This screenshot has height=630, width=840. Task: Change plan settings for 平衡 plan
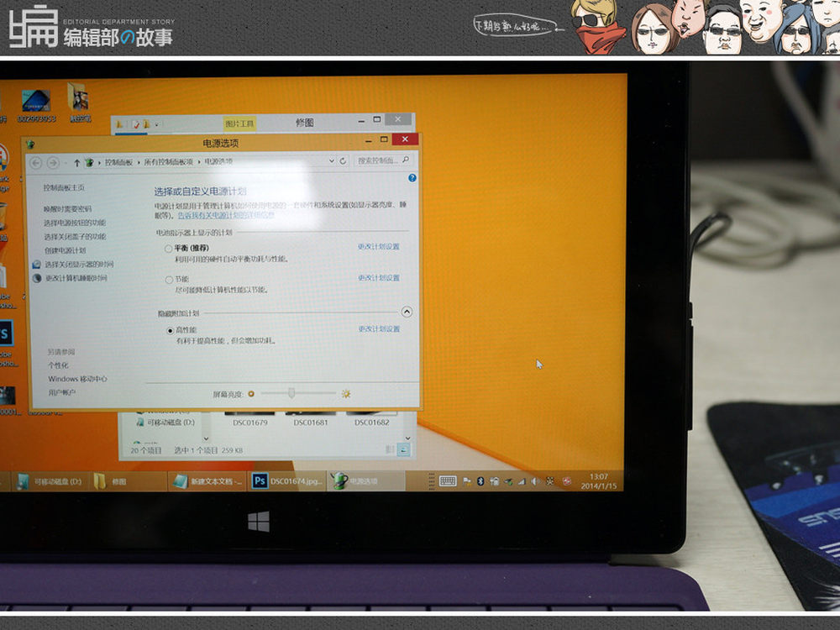point(379,246)
